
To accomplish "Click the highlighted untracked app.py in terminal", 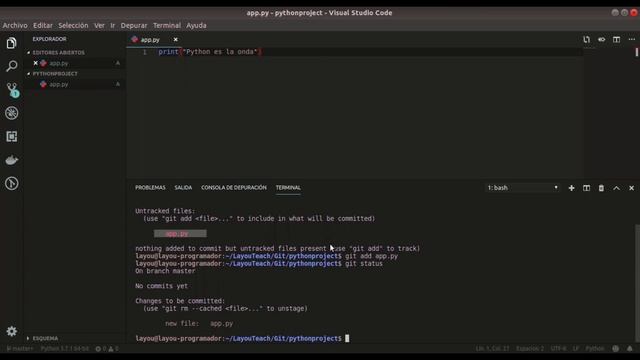I will pyautogui.click(x=180, y=233).
